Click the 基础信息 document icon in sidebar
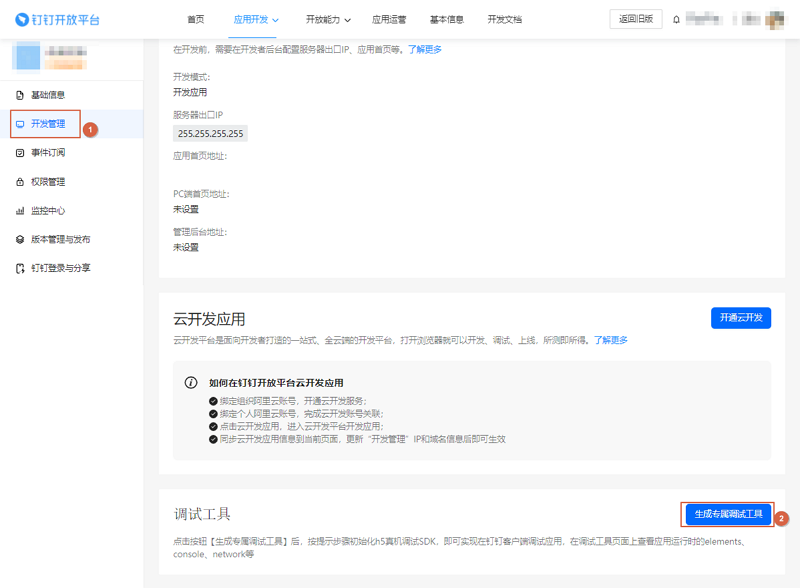 tap(20, 95)
